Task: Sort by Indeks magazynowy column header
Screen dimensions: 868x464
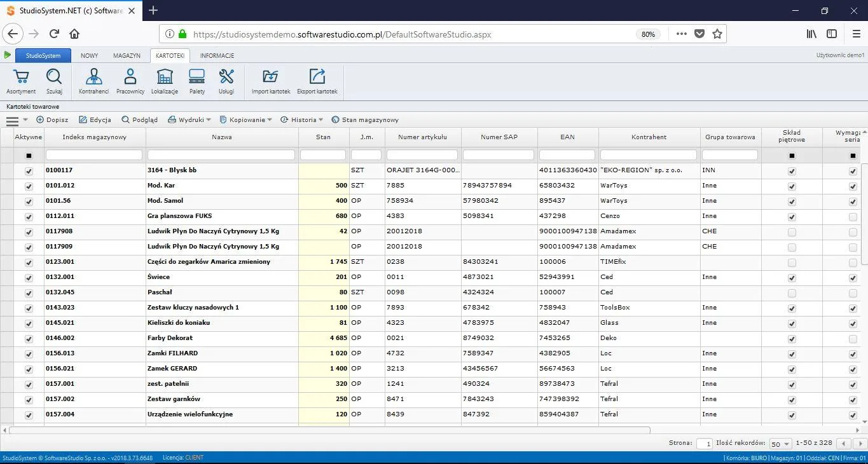Action: pos(94,137)
